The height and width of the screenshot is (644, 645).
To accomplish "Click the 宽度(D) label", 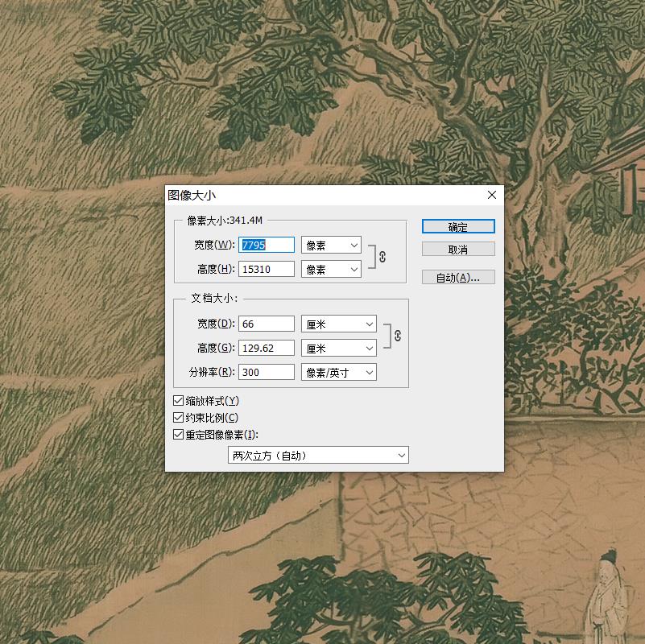I will (x=216, y=324).
